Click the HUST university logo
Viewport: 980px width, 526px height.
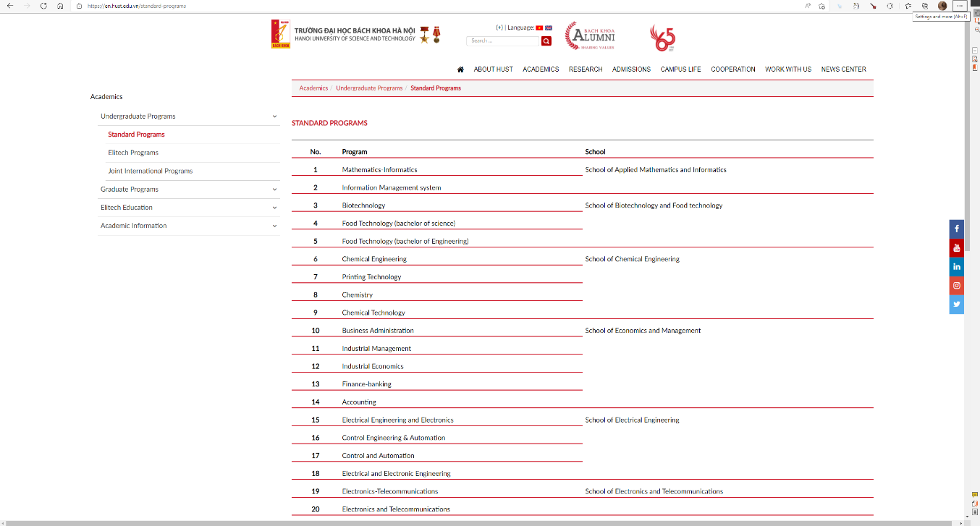tap(281, 33)
